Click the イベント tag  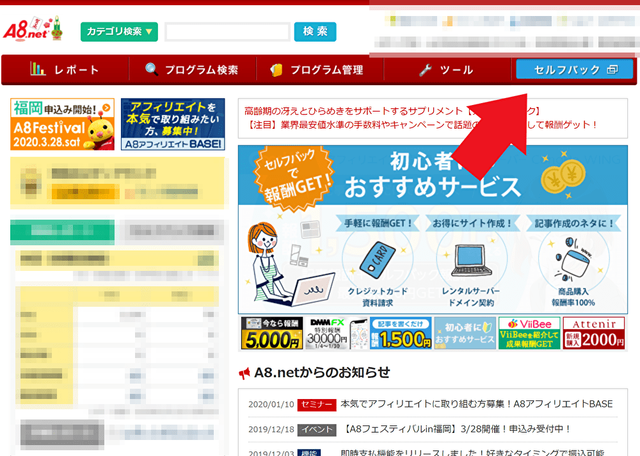tap(317, 429)
